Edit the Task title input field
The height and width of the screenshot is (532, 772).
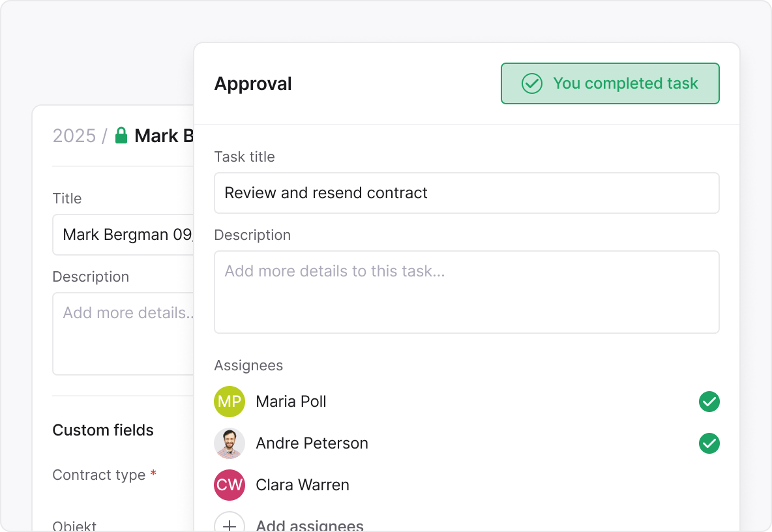[466, 193]
